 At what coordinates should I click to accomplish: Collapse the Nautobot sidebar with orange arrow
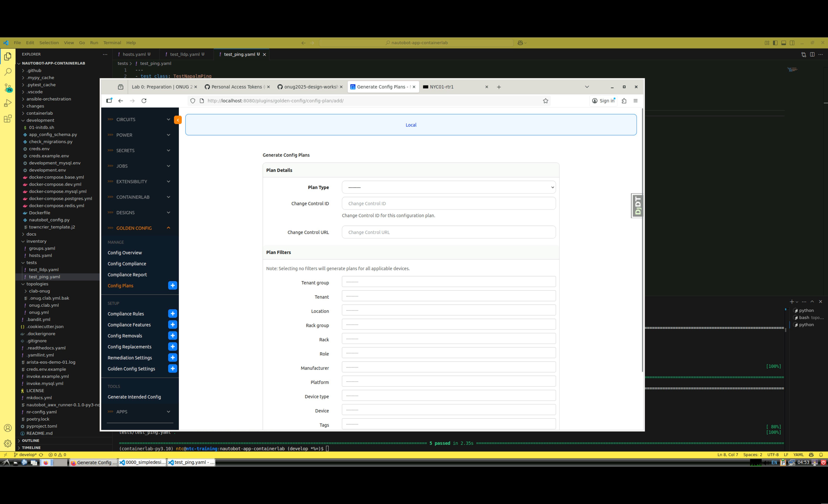(178, 120)
